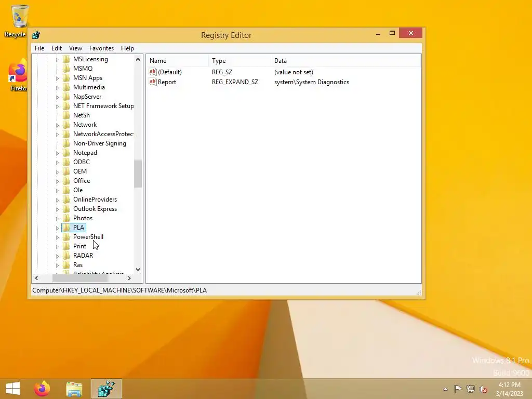Select the NapServer folder icon

[66, 96]
